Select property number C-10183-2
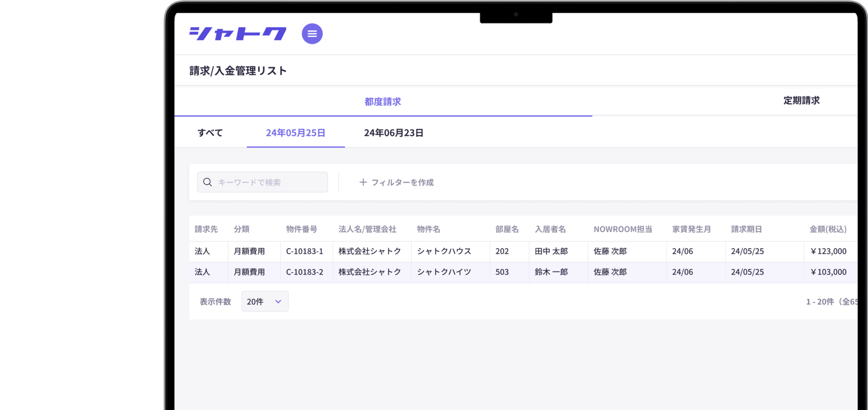868x410 pixels. (304, 272)
